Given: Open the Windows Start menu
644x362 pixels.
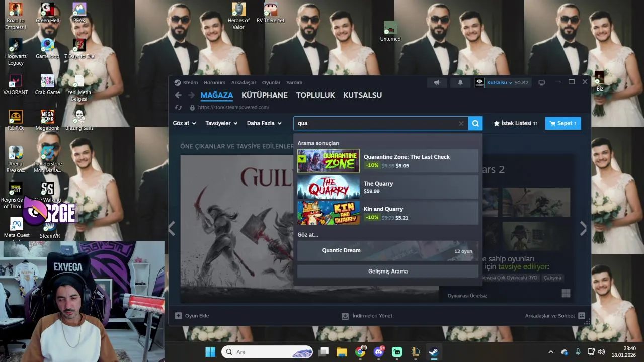Looking at the screenshot, I should click(210, 352).
